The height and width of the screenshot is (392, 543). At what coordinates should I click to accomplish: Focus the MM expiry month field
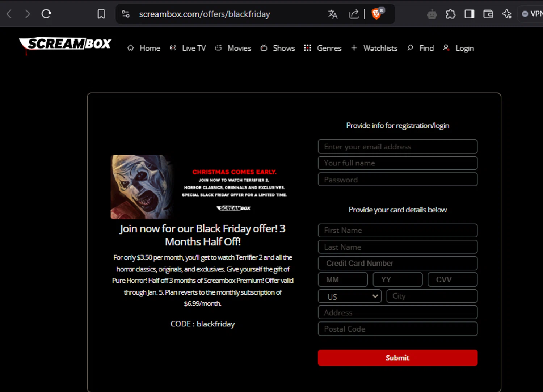click(343, 279)
